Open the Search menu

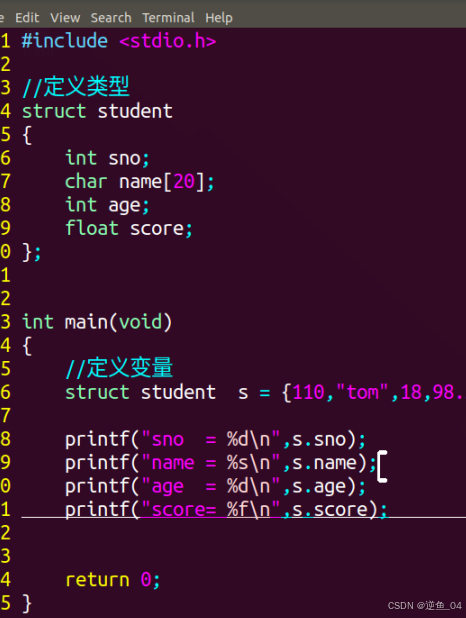[111, 18]
